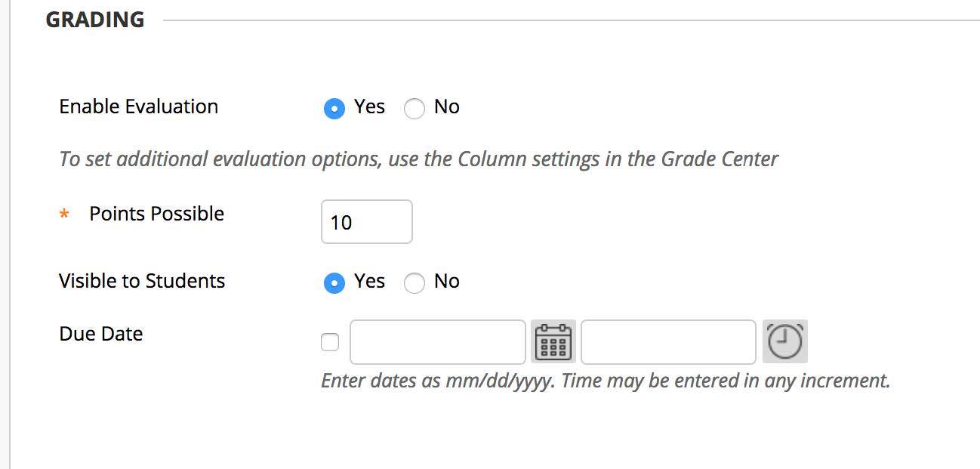Click the 'Enable Evaluation' label

[139, 106]
